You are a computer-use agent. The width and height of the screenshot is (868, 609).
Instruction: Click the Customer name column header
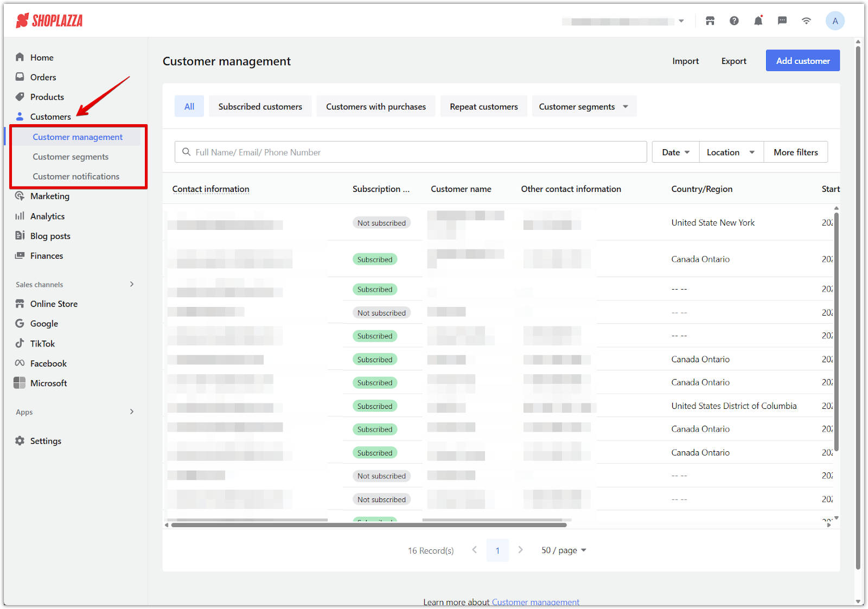461,189
